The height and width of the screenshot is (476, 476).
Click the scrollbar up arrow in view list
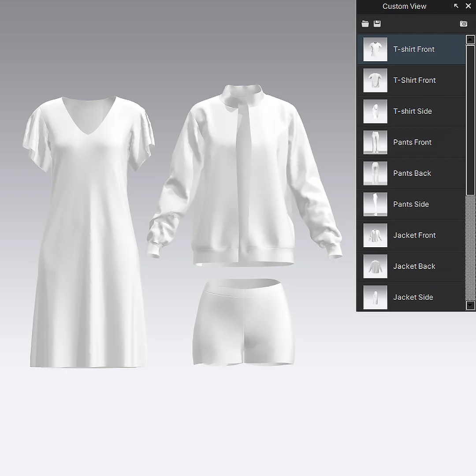click(470, 40)
